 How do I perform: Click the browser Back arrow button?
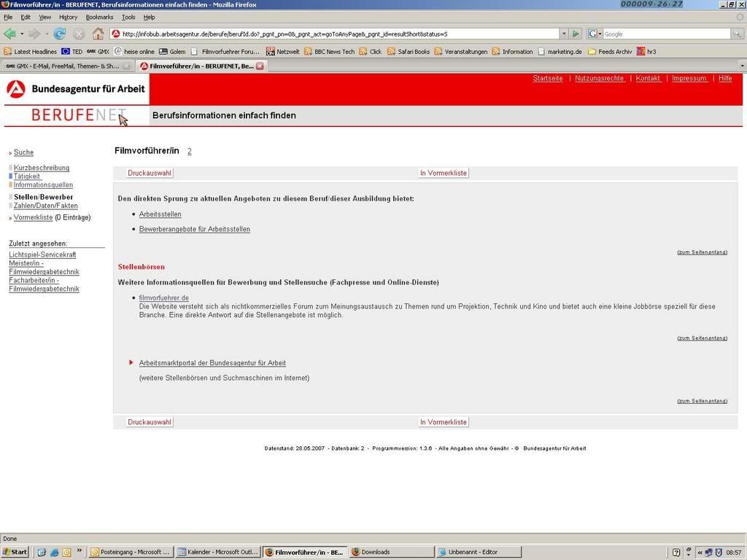pos(10,34)
